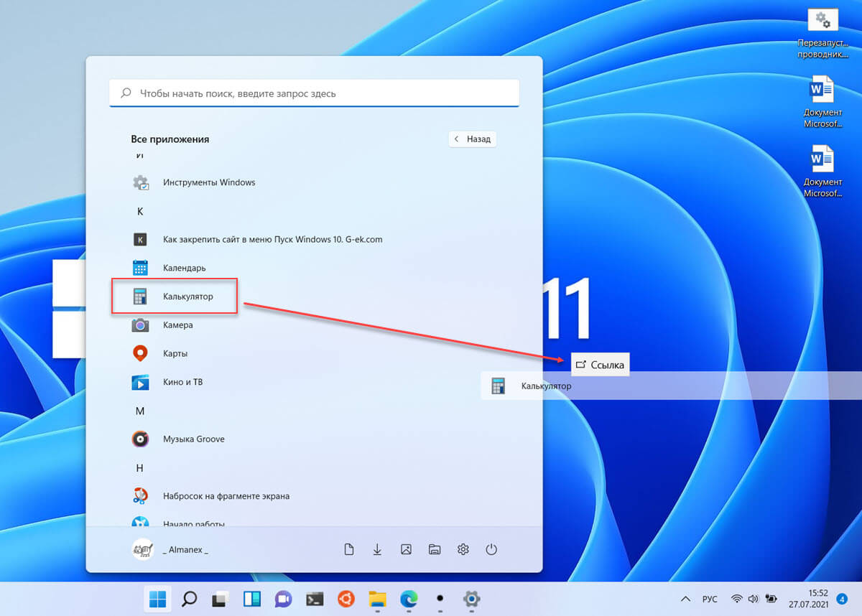Open the Widgets panel from the taskbar
Image resolution: width=862 pixels, height=616 pixels.
(x=252, y=599)
